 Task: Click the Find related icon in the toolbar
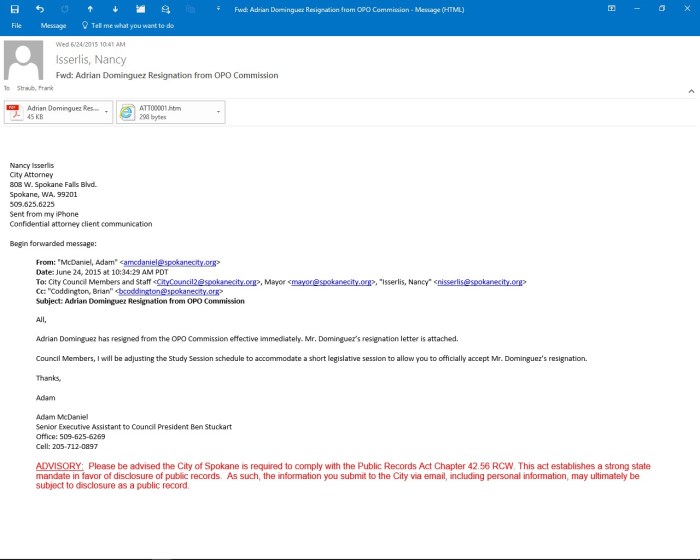165,8
